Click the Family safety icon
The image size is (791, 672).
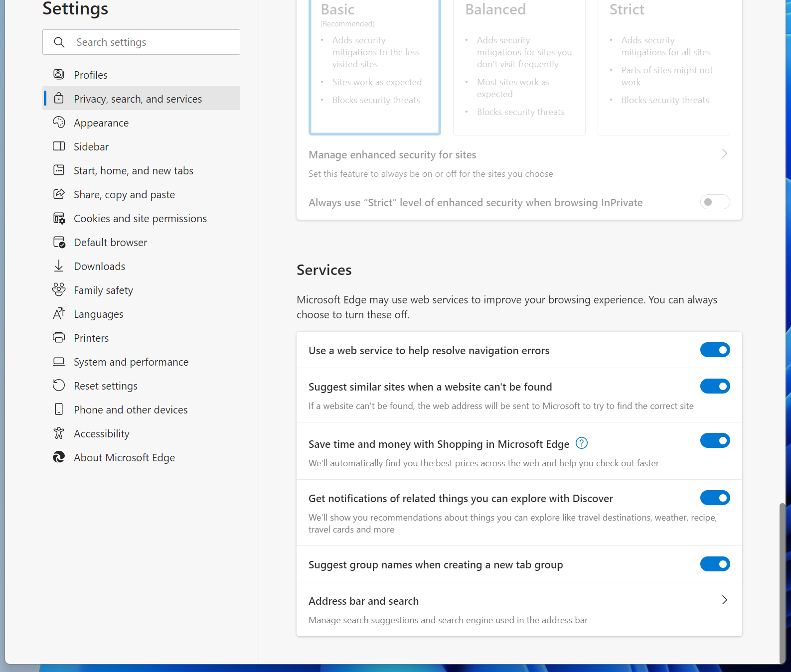click(x=59, y=290)
